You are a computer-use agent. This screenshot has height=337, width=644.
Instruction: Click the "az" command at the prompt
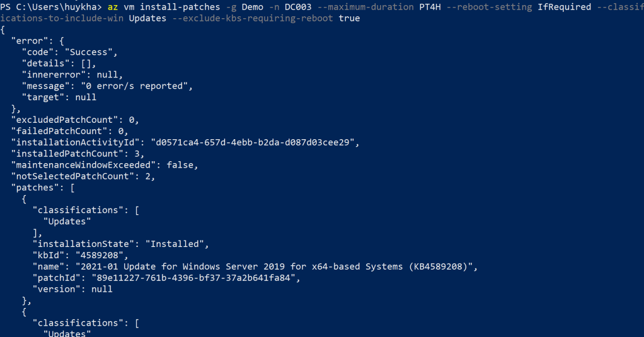click(x=114, y=7)
